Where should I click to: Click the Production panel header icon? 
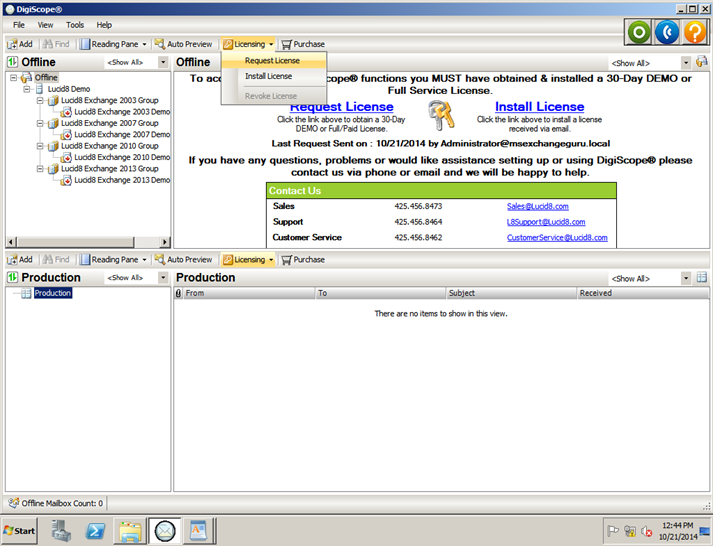[x=13, y=277]
